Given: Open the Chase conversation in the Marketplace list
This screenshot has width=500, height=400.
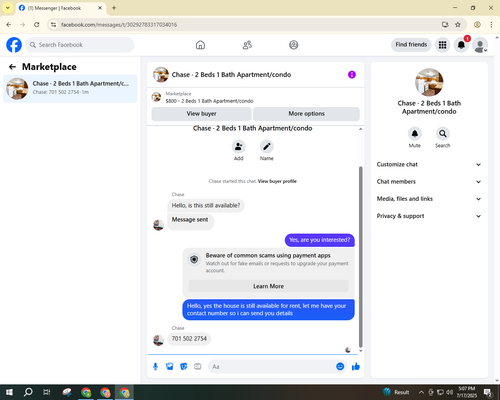Looking at the screenshot, I should tap(70, 88).
